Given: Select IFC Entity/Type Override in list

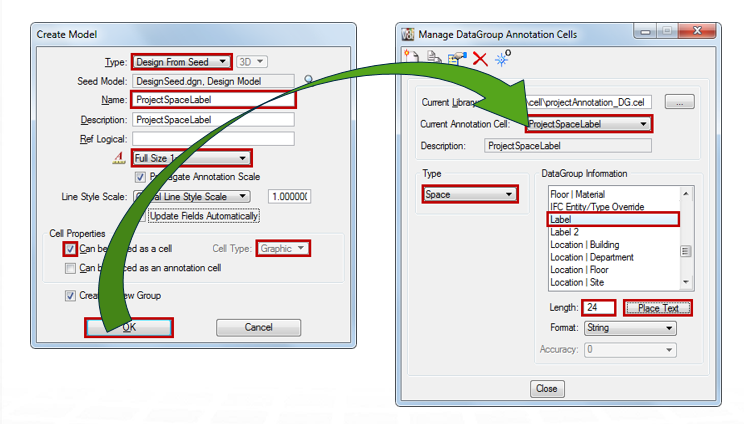Looking at the screenshot, I should (614, 207).
